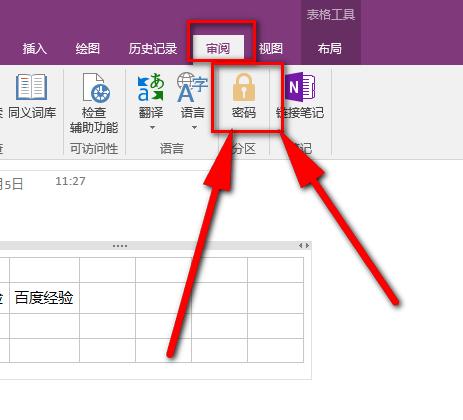Click the empty cell right of 百度经验
This screenshot has height=420, width=463.
[108, 298]
